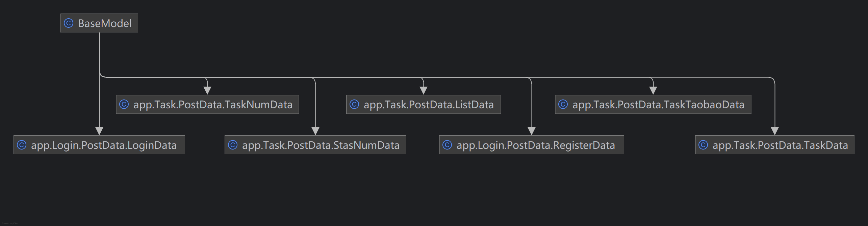Click the arrowhead pointing into the LoginData node
This screenshot has width=868, height=226.
click(99, 131)
